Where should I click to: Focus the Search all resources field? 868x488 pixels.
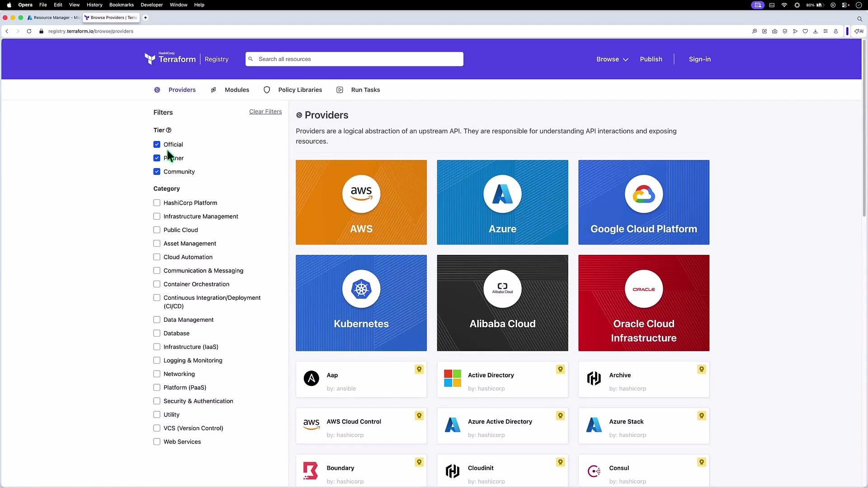point(354,59)
